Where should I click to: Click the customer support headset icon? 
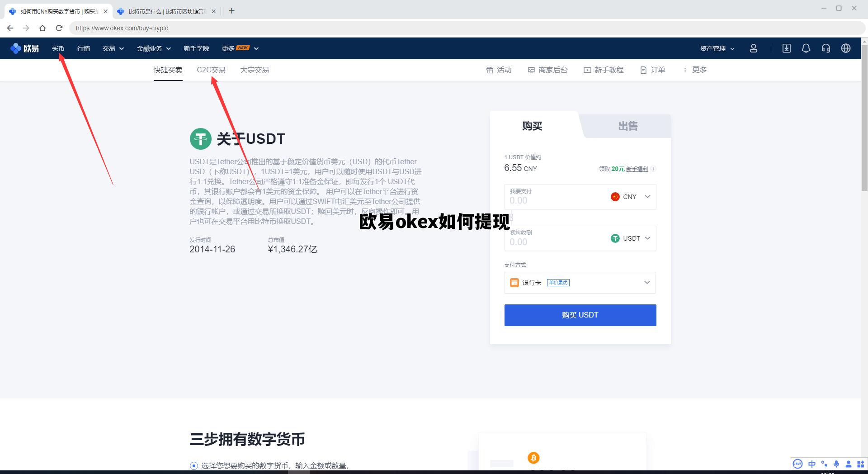[826, 48]
